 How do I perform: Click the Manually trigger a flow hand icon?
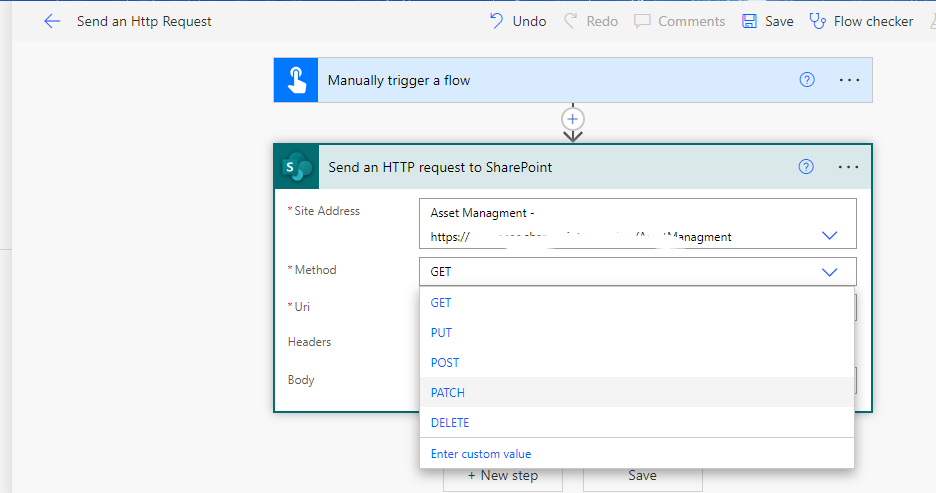pos(296,80)
